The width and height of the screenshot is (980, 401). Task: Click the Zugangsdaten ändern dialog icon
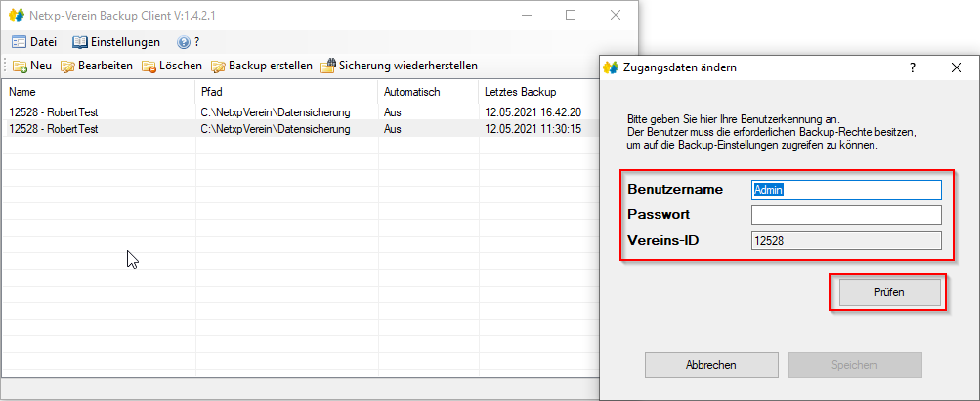(612, 67)
